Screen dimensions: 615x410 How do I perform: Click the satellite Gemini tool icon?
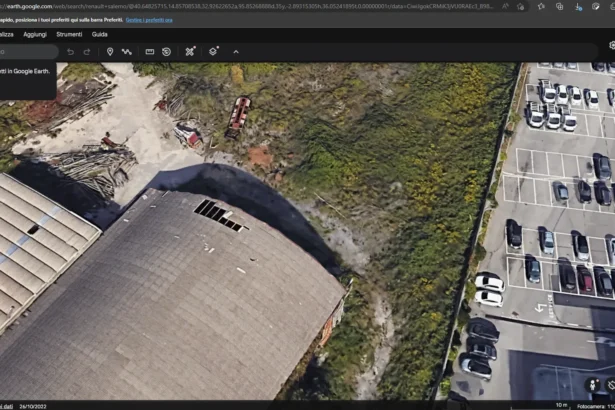click(x=190, y=51)
